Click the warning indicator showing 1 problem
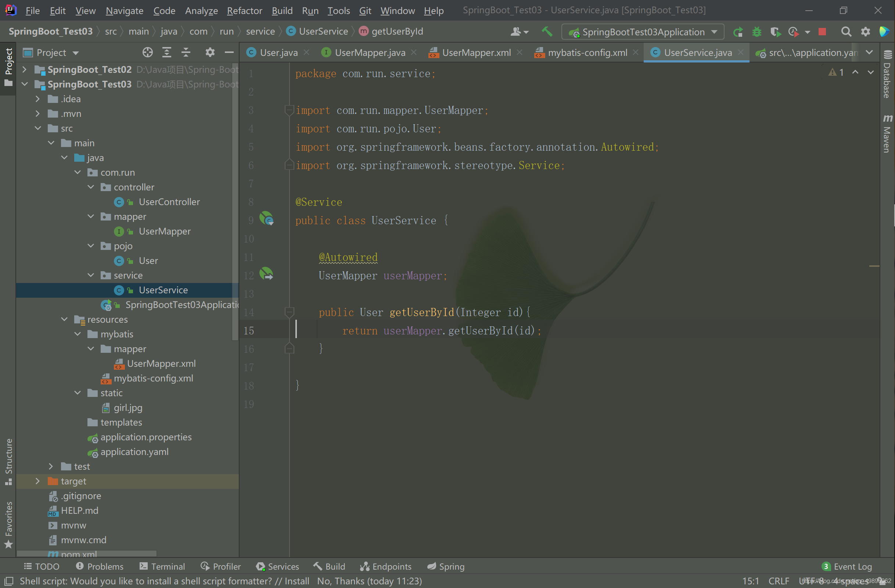895x588 pixels. (836, 72)
